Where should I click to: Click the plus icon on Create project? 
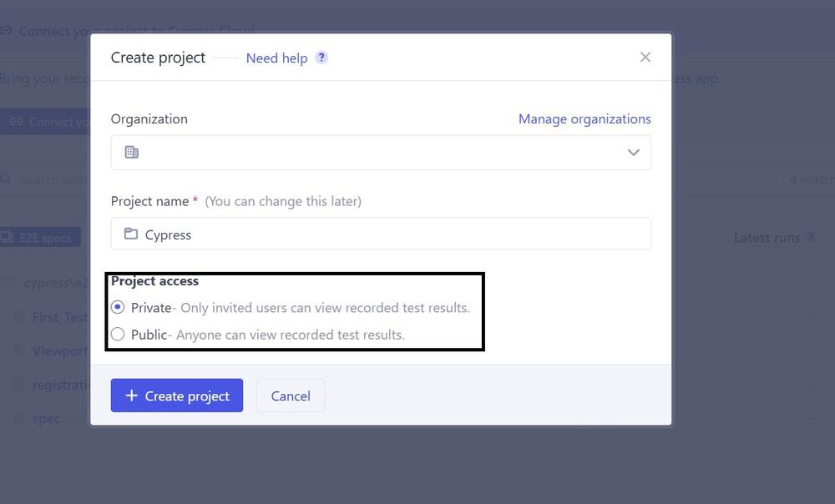coord(131,396)
